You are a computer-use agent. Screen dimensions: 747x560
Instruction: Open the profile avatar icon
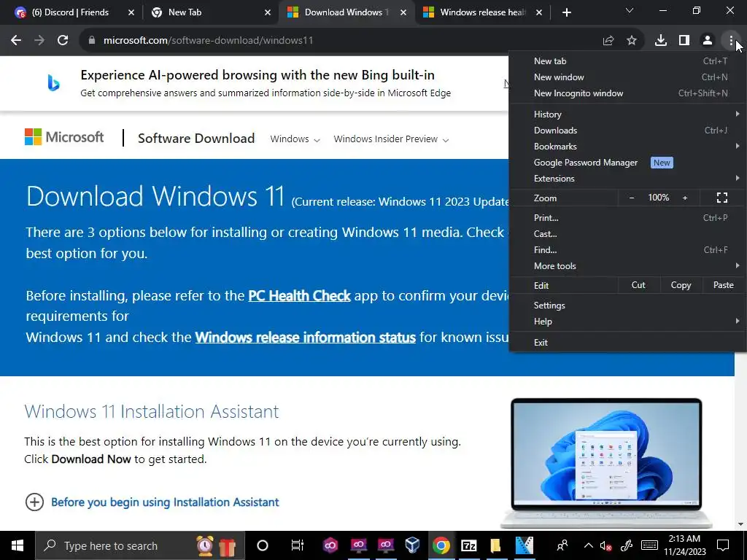pyautogui.click(x=708, y=41)
